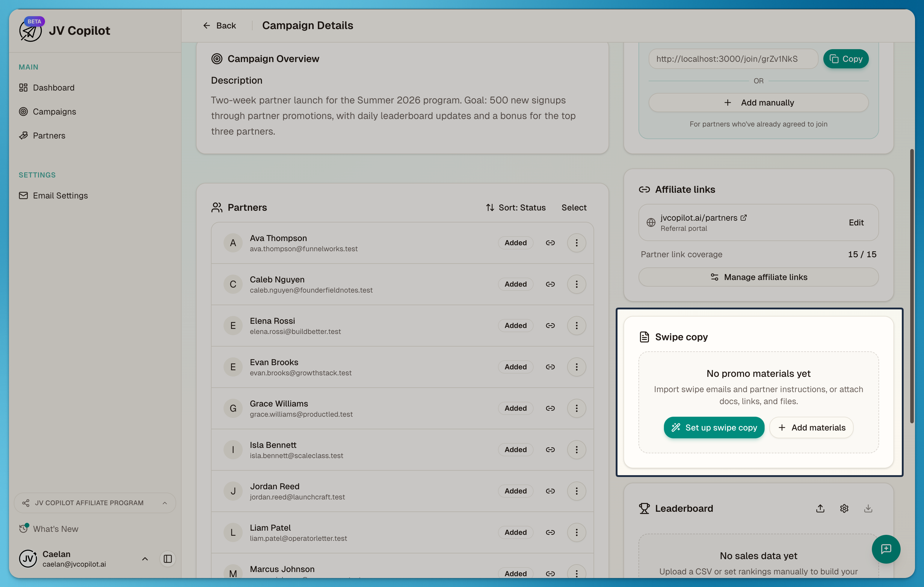Open affiliate link icon for Isla Bennett
Viewport: 924px width, 587px height.
(x=550, y=450)
